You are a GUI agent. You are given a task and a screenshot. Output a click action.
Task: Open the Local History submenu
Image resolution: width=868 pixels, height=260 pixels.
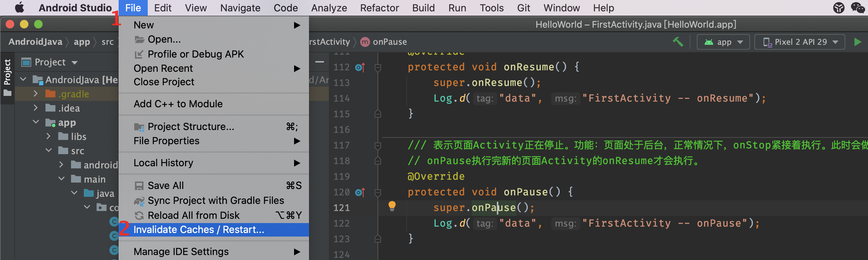coord(214,163)
